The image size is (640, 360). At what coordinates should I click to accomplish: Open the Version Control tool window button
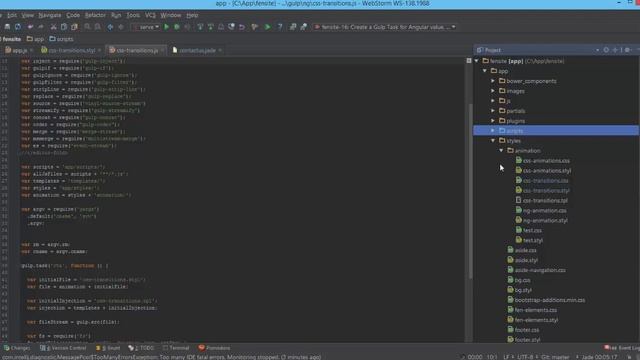63,348
